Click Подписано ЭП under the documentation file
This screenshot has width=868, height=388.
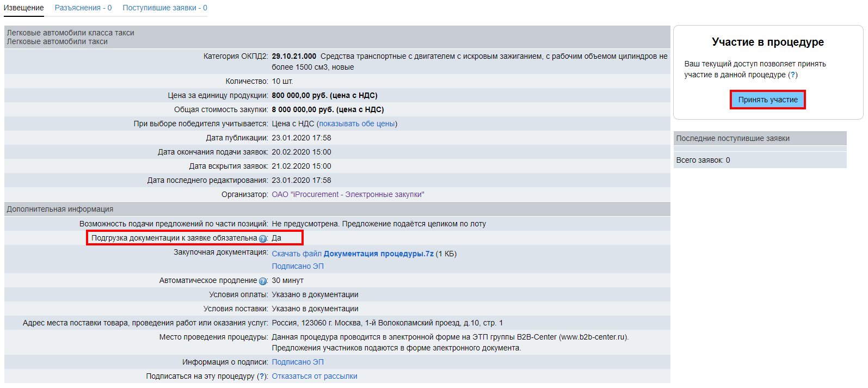pos(298,267)
